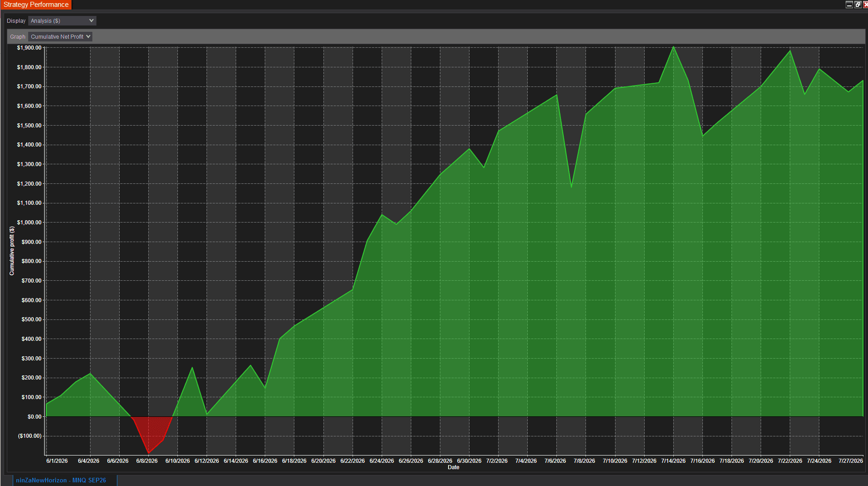Close the Strategy Performance window
The image size is (868, 486).
tap(865, 5)
